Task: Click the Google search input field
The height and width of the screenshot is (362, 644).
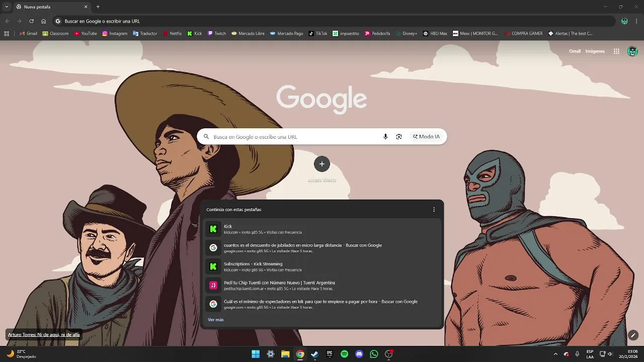Action: coord(296,137)
